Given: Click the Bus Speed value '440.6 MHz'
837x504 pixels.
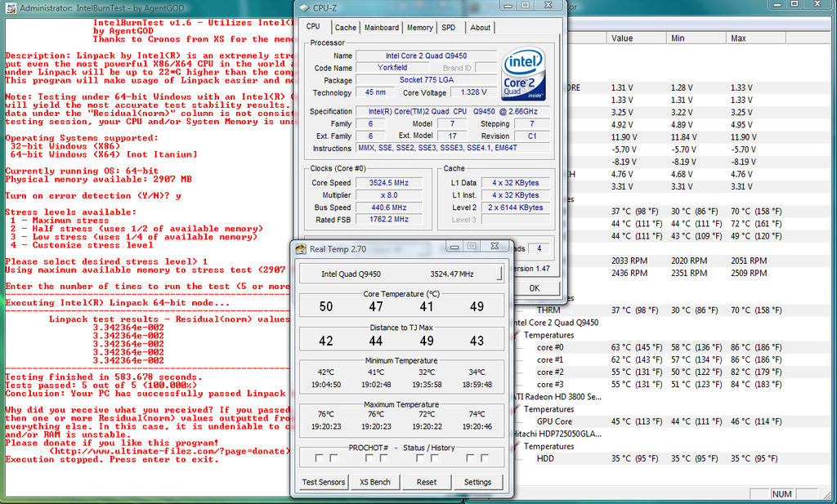Looking at the screenshot, I should click(389, 207).
